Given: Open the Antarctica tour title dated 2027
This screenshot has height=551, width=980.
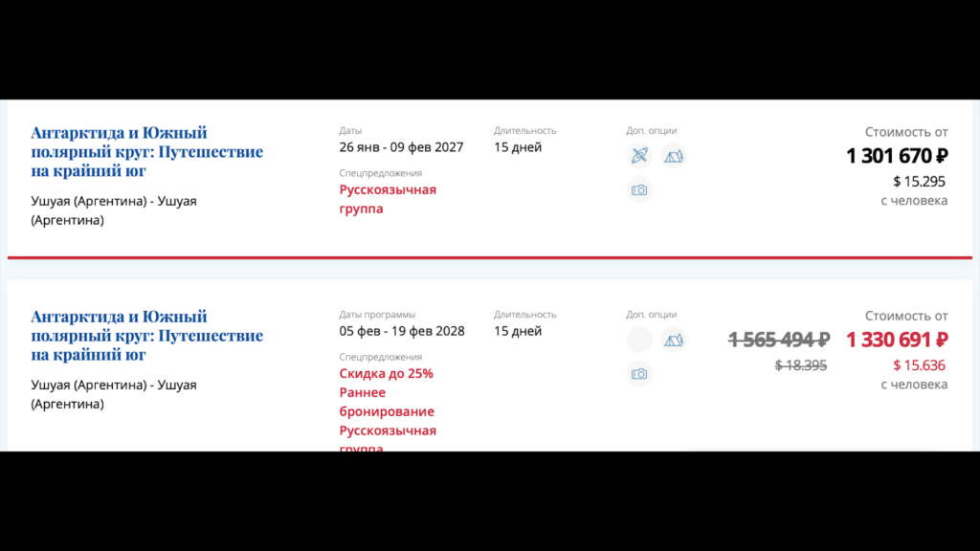Looking at the screenshot, I should (146, 151).
